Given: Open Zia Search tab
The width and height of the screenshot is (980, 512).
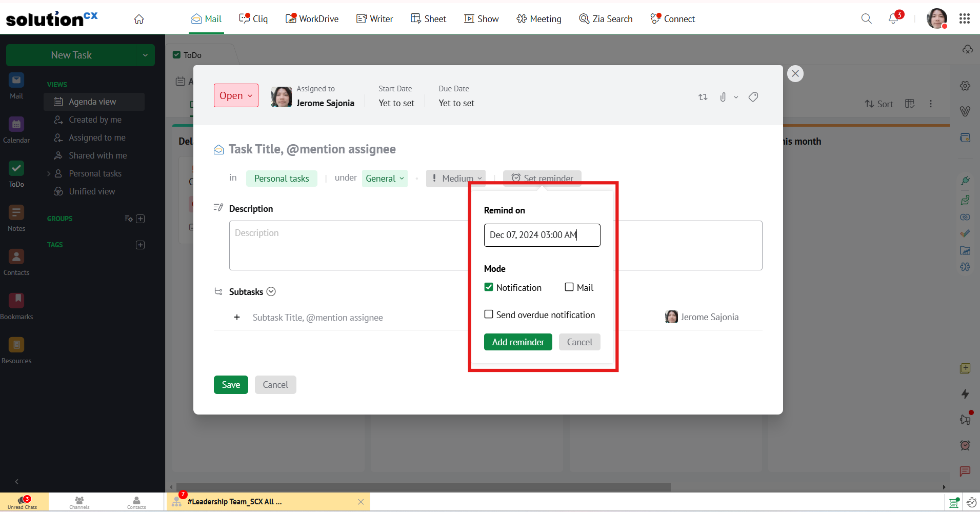Looking at the screenshot, I should [x=606, y=19].
